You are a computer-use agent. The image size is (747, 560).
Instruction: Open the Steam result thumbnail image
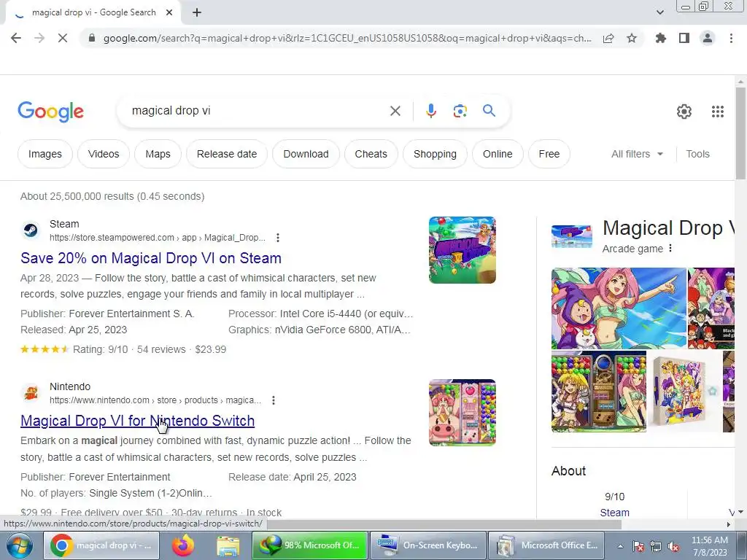462,250
